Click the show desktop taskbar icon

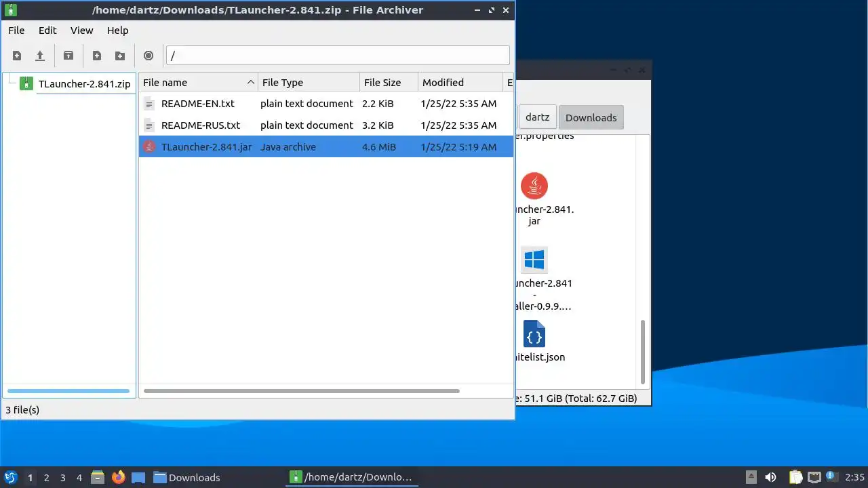(138, 477)
